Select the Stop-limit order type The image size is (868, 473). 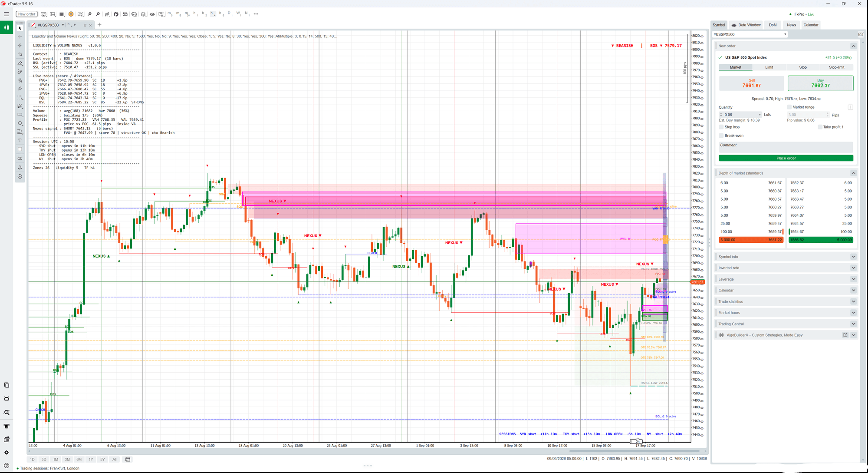pos(836,67)
